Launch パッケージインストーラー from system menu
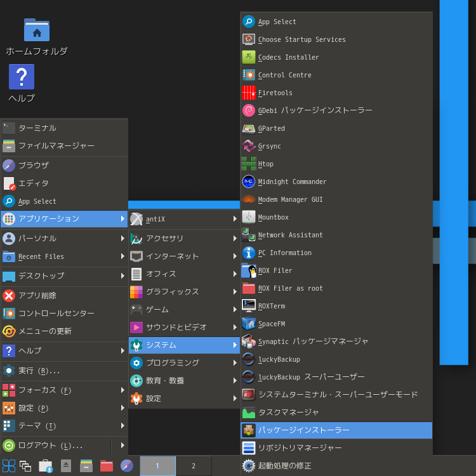This screenshot has height=476, width=476. [336, 430]
